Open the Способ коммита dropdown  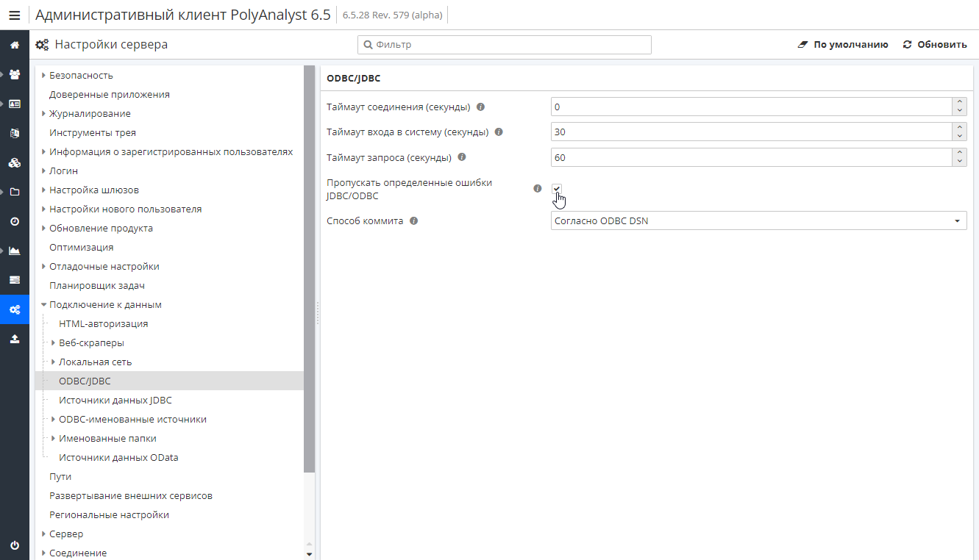point(758,220)
